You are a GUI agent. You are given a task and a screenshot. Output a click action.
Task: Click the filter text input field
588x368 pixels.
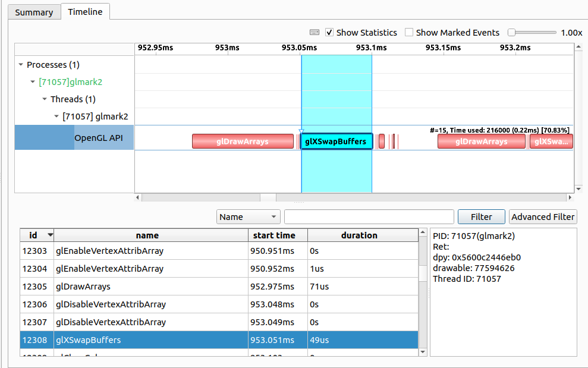click(x=369, y=217)
